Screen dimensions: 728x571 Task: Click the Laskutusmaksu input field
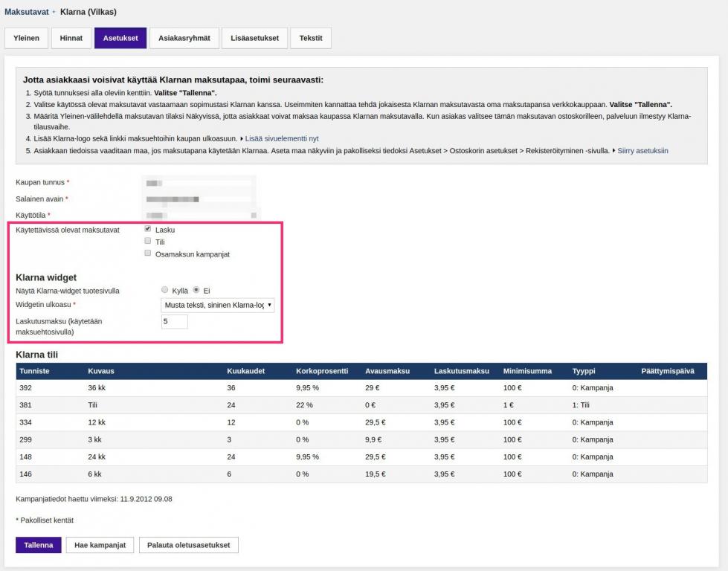(x=175, y=321)
